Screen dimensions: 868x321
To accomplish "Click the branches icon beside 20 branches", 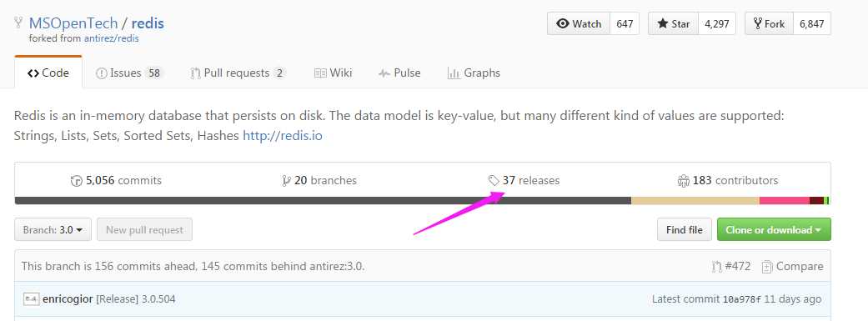I will 286,180.
